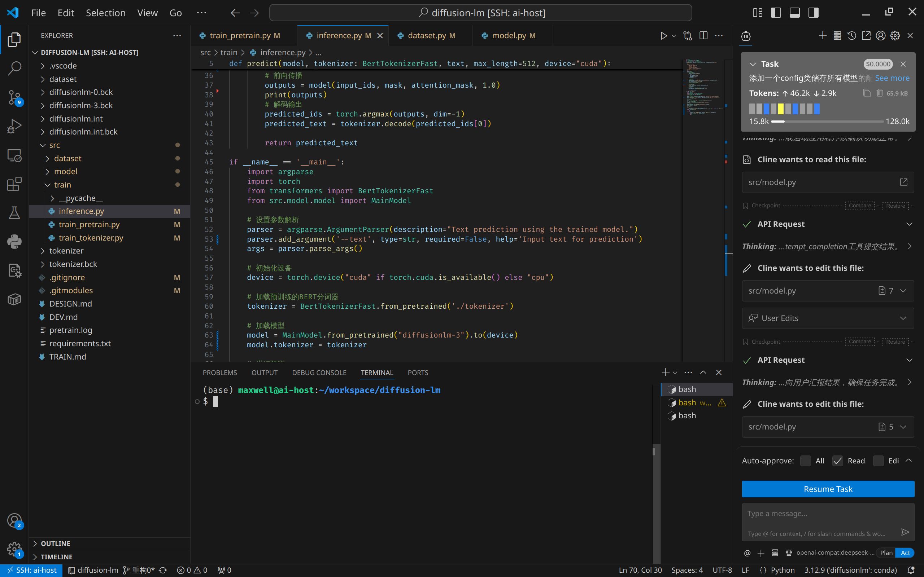Viewport: 924px width, 577px height.
Task: Split the editor to the right
Action: [703, 36]
